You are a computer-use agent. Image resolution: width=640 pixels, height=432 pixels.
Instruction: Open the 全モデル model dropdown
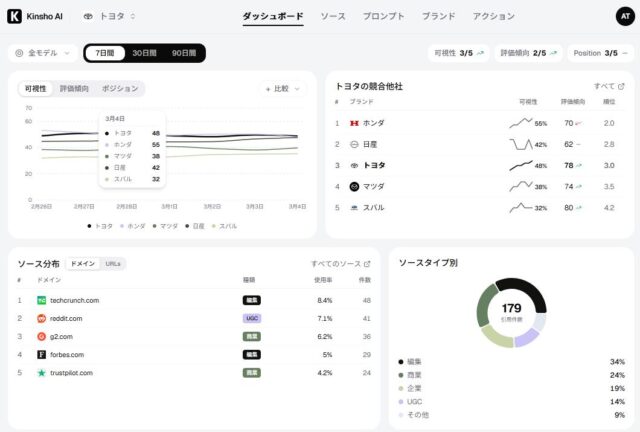[43, 53]
